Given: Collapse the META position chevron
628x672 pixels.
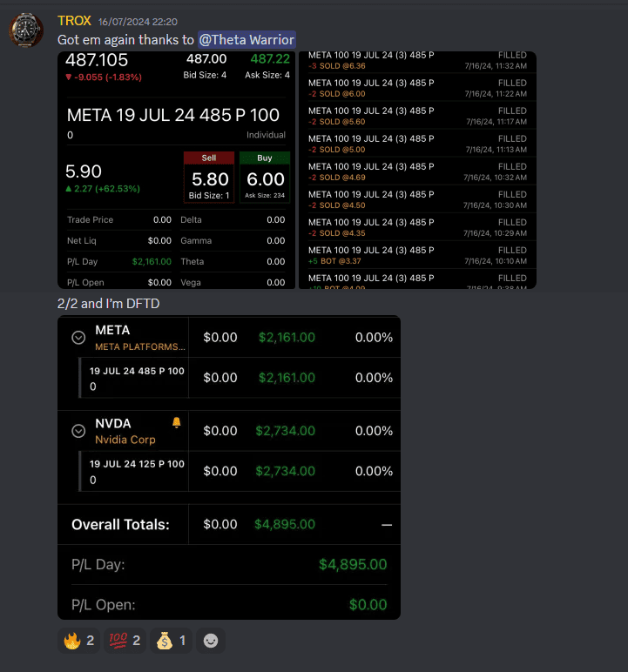Looking at the screenshot, I should tap(78, 338).
